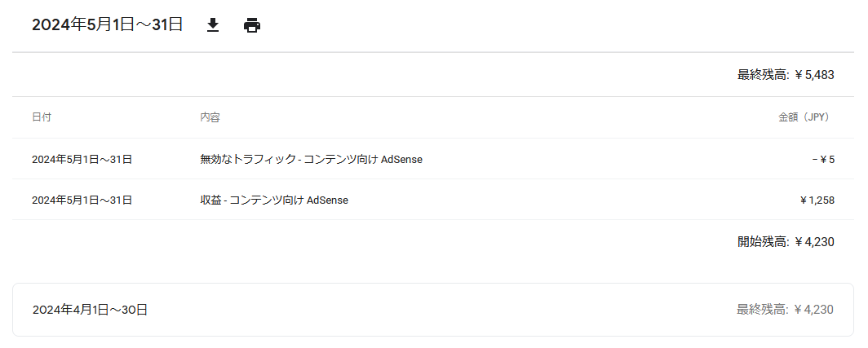Image resolution: width=868 pixels, height=348 pixels.
Task: Click the date of the invalid traffic row
Action: [x=82, y=160]
